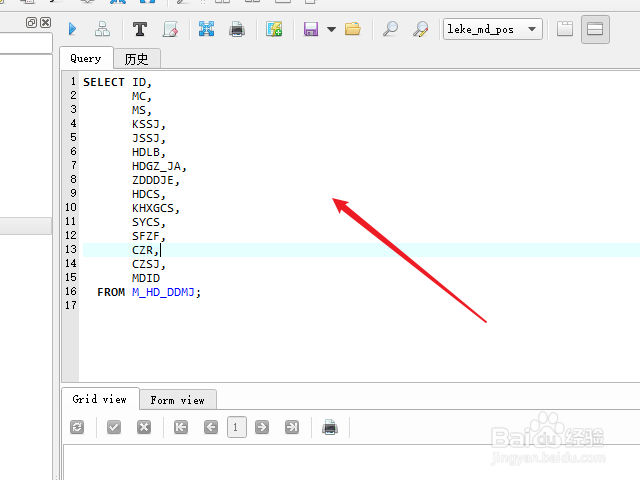640x480 pixels.
Task: Click the table name M_HD_DDMJ in the query
Action: 163,292
